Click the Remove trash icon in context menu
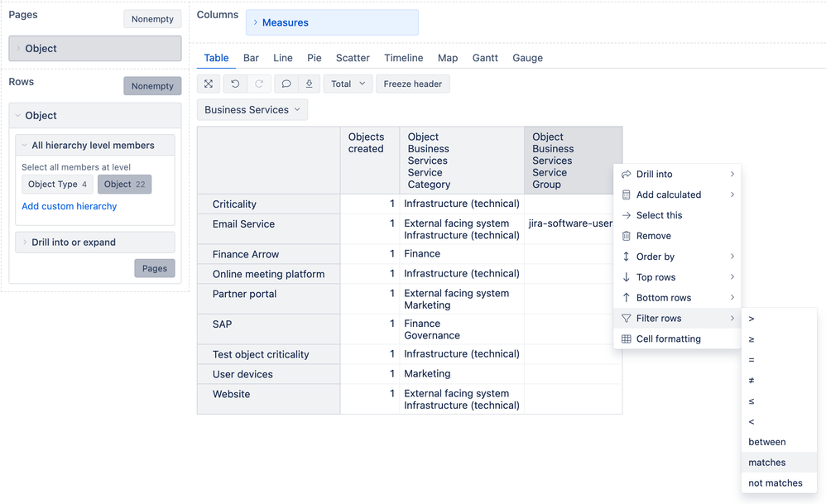The image size is (826, 504). coord(627,235)
